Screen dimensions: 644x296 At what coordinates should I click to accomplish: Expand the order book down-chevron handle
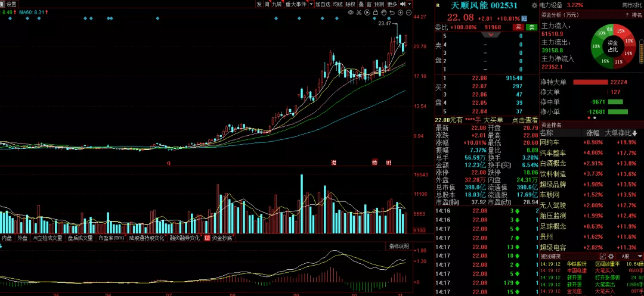coord(490,35)
